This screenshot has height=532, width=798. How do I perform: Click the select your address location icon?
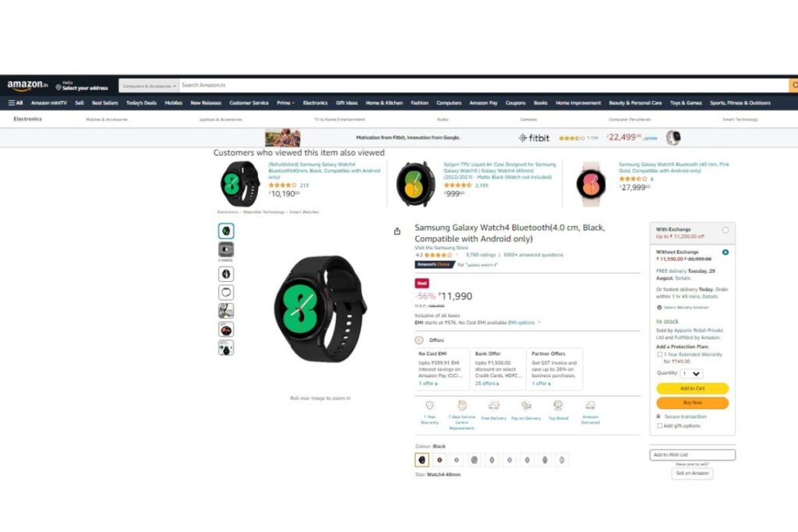click(x=58, y=87)
